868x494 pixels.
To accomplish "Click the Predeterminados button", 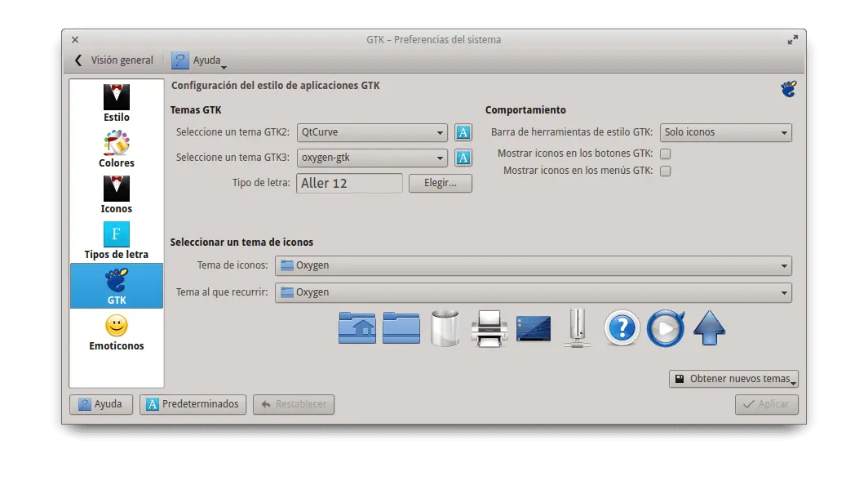I will [x=192, y=404].
